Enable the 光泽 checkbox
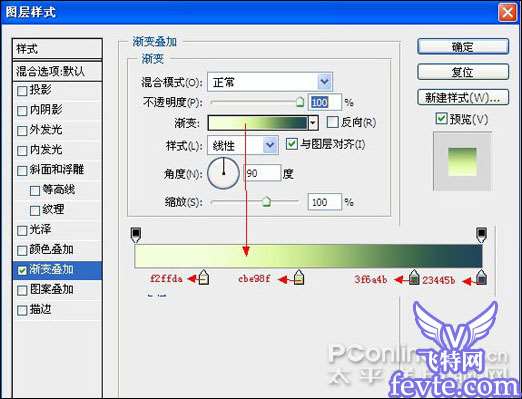Image resolution: width=522 pixels, height=399 pixels. click(x=22, y=230)
